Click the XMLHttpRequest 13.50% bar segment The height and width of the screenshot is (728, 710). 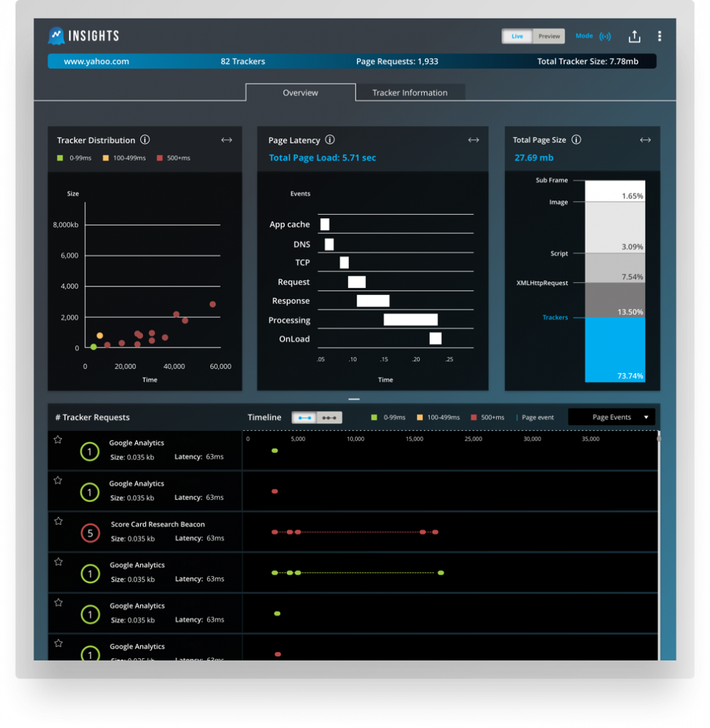[x=615, y=300]
